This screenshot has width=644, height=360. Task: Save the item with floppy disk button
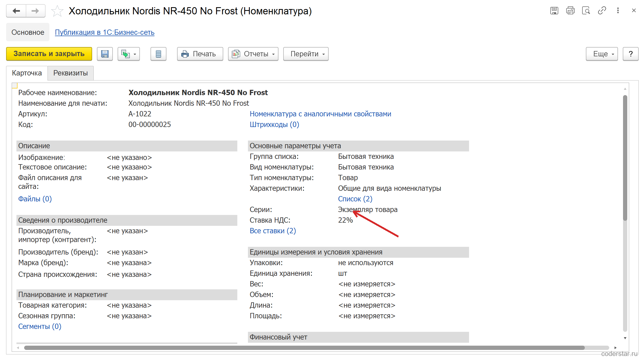coord(105,54)
